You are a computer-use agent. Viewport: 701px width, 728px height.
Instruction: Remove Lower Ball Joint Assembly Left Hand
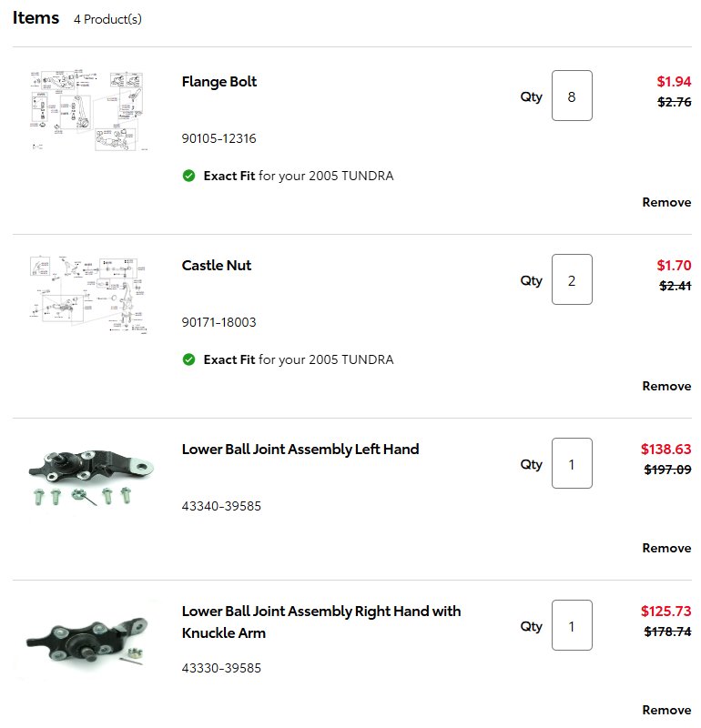pyautogui.click(x=666, y=549)
